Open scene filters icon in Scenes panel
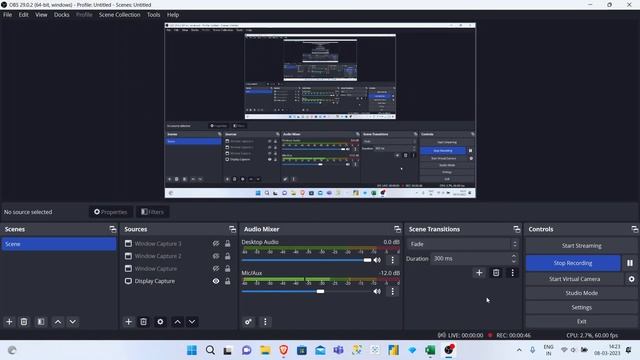 coord(41,322)
